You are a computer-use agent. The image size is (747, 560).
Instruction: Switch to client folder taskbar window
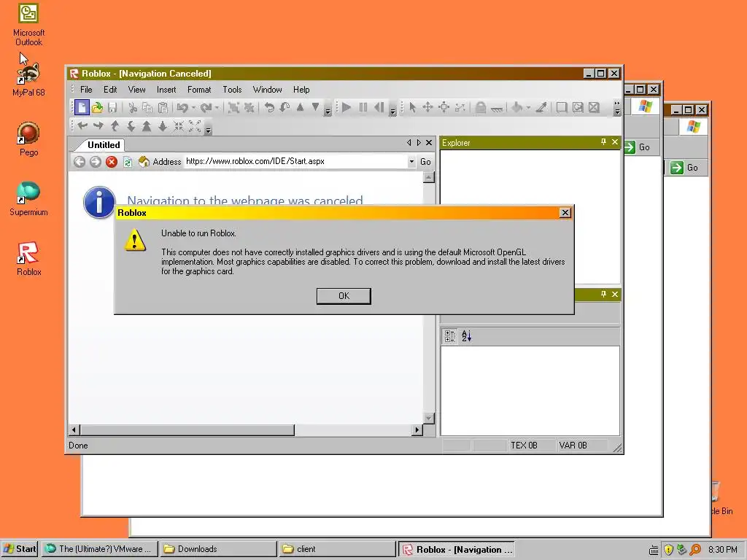337,549
